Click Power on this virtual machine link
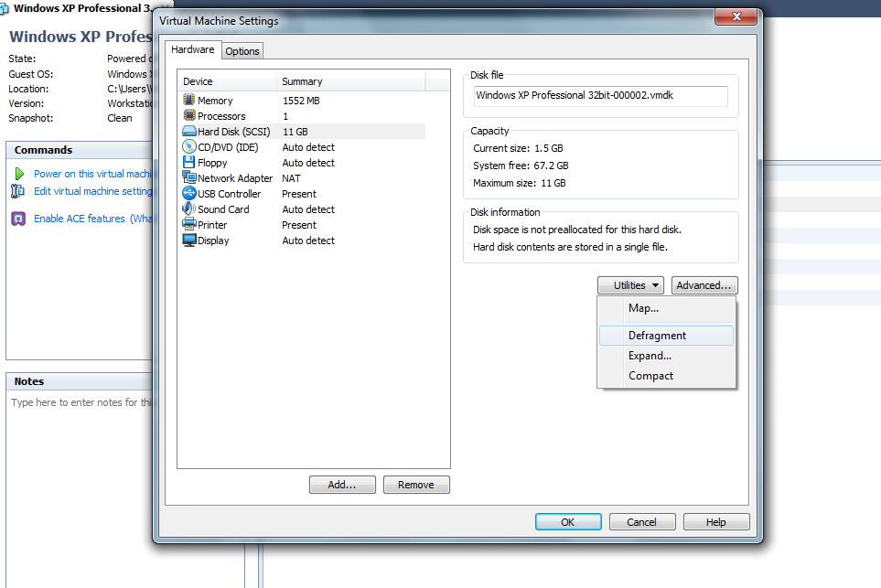 (x=92, y=174)
